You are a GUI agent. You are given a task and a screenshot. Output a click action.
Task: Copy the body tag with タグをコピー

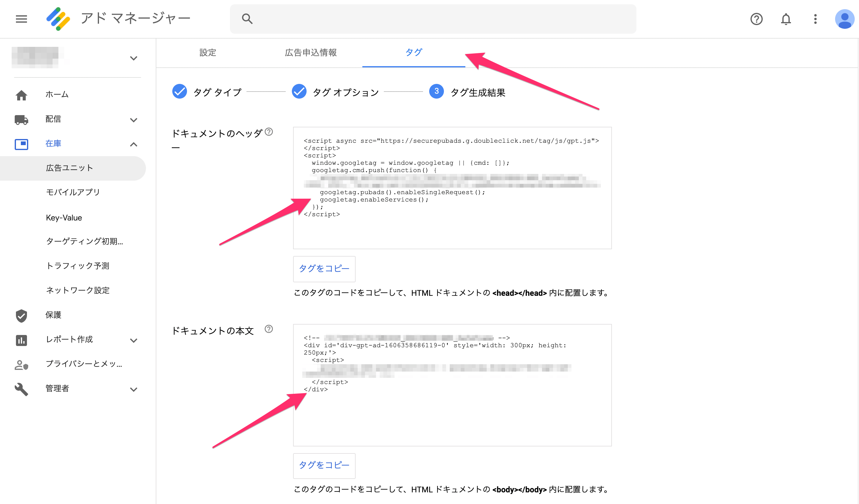(x=324, y=465)
